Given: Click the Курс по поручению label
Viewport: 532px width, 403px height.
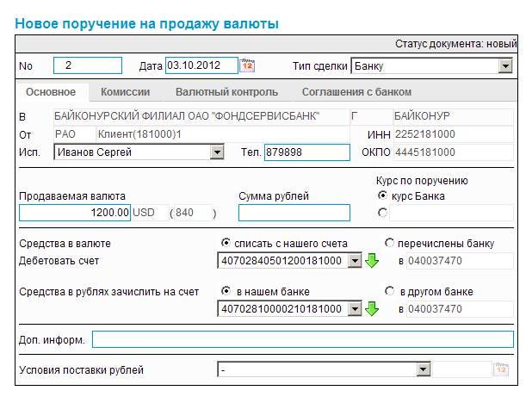Looking at the screenshot, I should tap(422, 180).
